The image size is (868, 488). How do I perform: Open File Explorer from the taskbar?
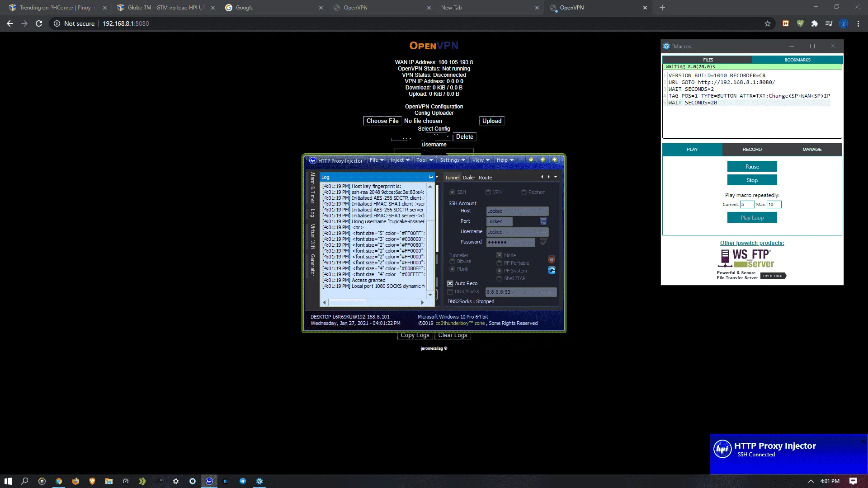click(109, 481)
